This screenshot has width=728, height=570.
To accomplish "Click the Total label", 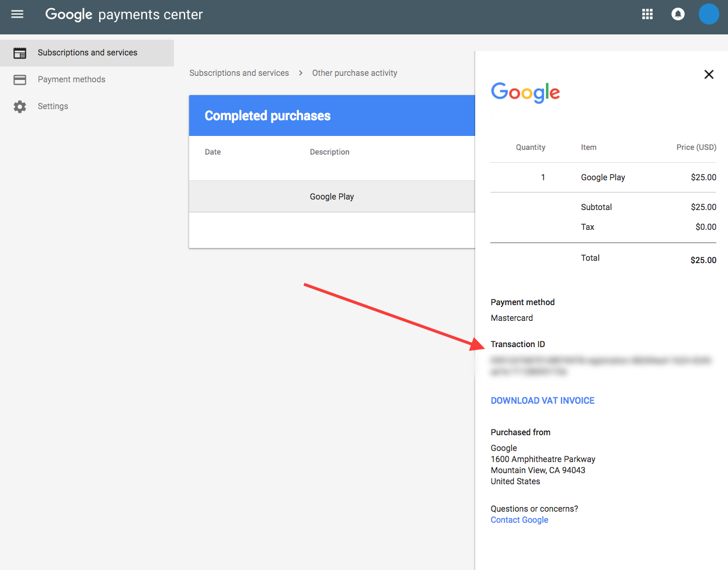I will click(590, 258).
